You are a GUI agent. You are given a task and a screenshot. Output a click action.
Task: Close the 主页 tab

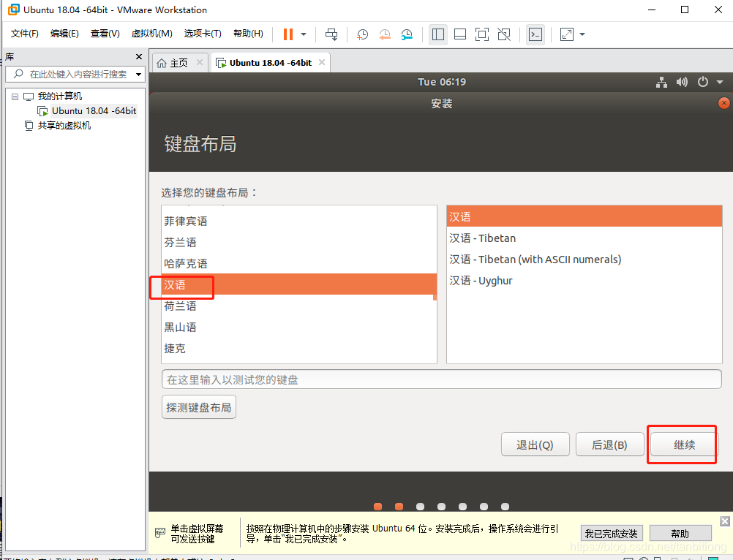[x=200, y=62]
